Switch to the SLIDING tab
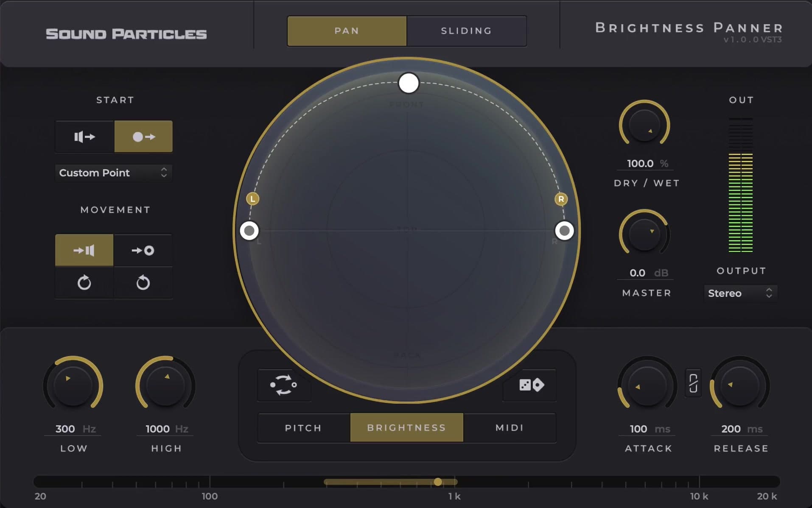Screen dimensions: 812x508 [x=466, y=31]
